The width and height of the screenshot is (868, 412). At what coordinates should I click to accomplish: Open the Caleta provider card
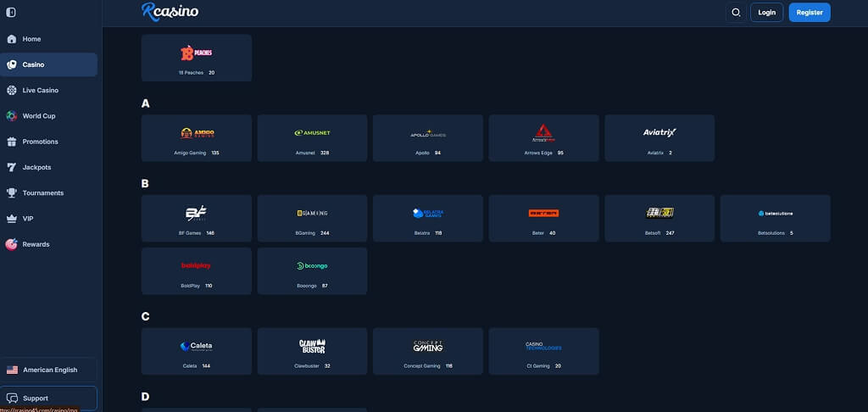click(x=197, y=351)
